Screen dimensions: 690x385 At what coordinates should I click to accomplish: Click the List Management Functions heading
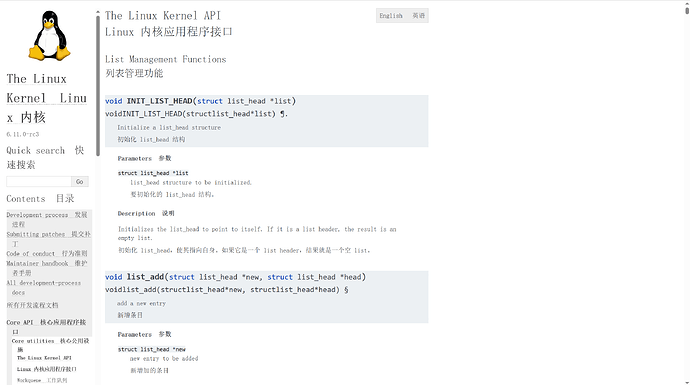(165, 59)
